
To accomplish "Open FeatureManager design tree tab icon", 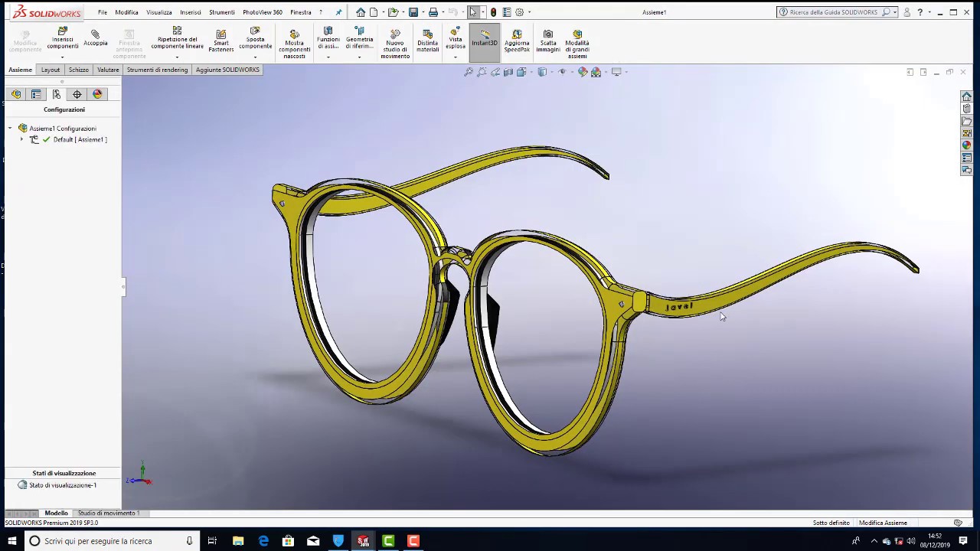I will (x=16, y=94).
